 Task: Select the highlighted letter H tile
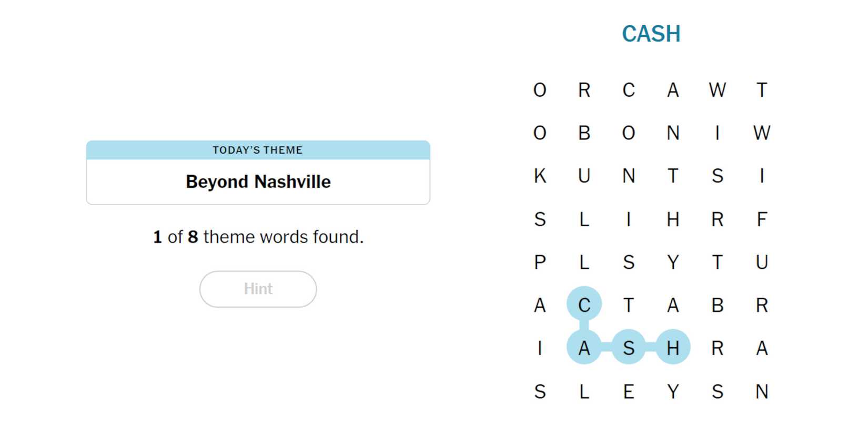coord(673,348)
